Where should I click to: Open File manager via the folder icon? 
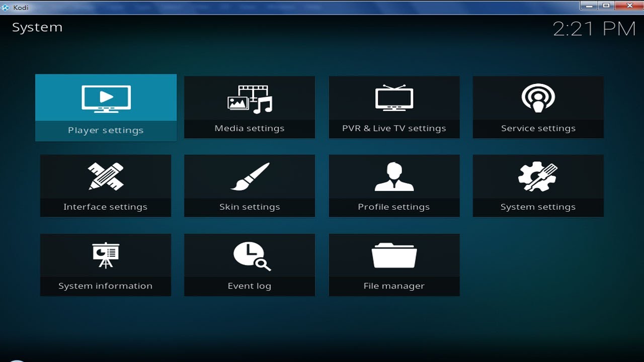pos(394,255)
